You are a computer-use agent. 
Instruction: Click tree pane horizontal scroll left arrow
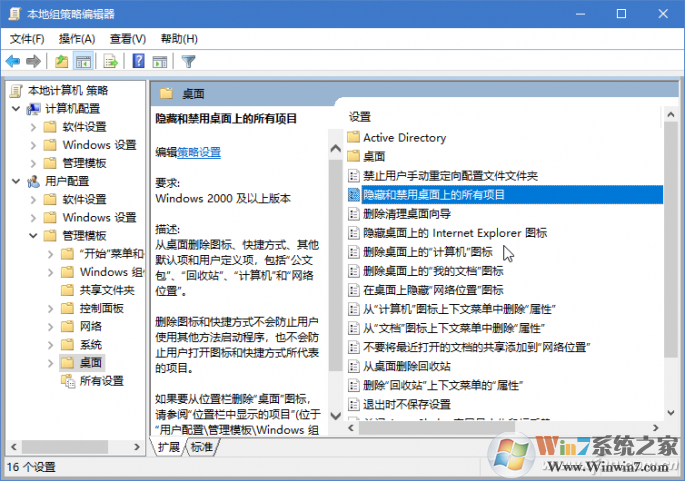point(14,447)
